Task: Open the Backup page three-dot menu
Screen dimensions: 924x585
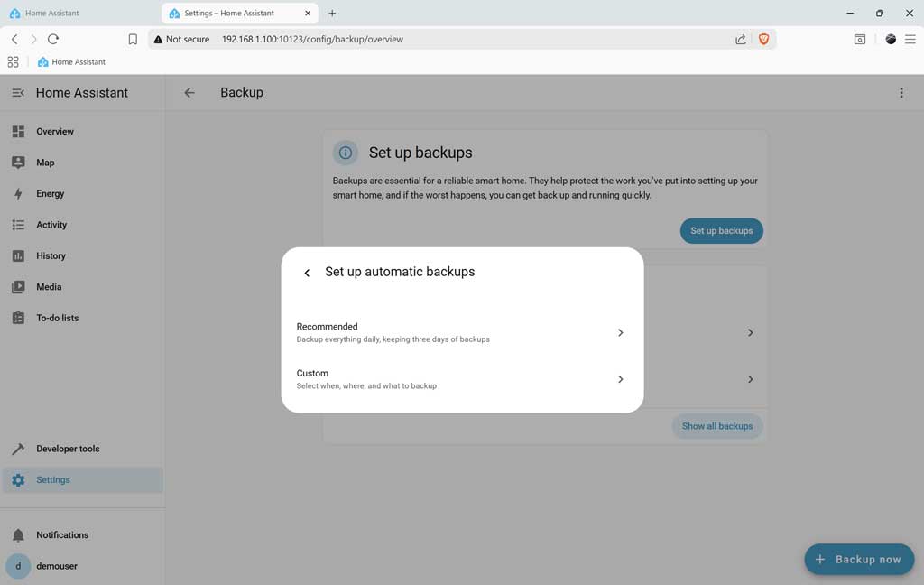Action: [x=901, y=93]
